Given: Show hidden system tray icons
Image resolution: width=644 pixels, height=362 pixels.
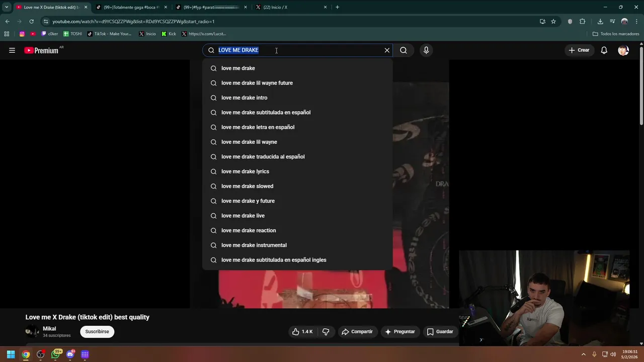Looking at the screenshot, I should coord(584,354).
